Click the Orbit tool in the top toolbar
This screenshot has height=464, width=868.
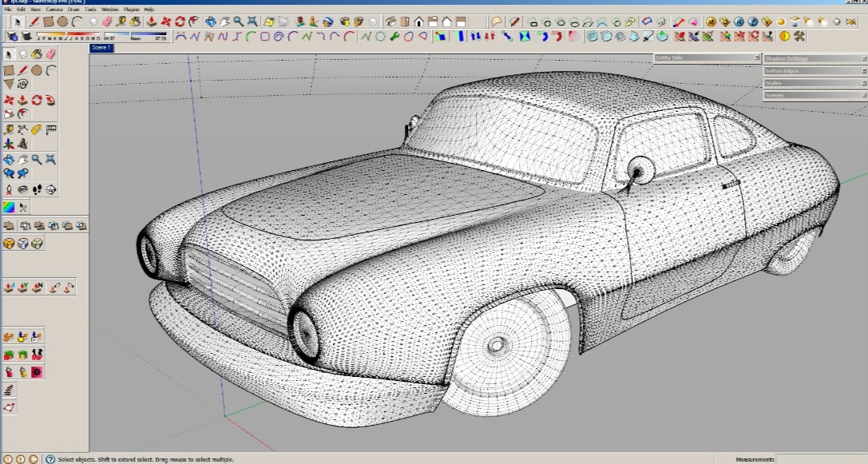210,22
